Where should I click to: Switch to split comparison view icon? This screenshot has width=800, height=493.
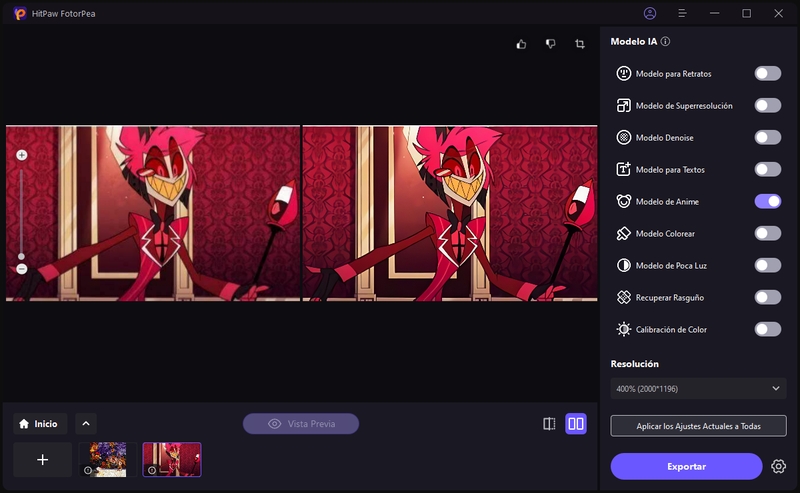pos(549,424)
